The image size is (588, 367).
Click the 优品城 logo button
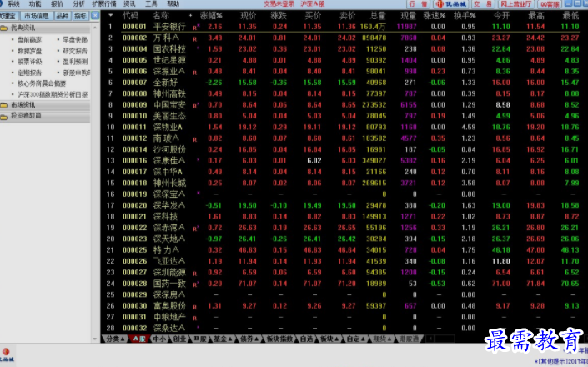click(x=450, y=3)
